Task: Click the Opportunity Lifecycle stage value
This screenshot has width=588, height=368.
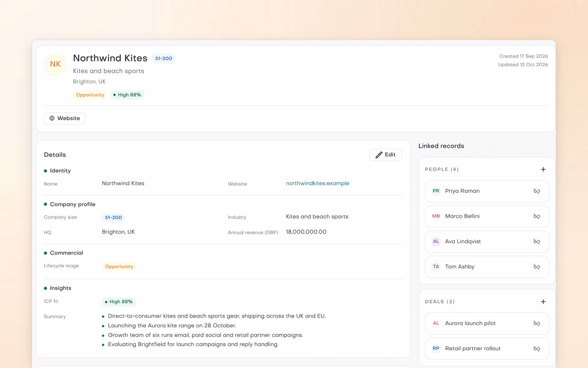Action: [x=119, y=267]
